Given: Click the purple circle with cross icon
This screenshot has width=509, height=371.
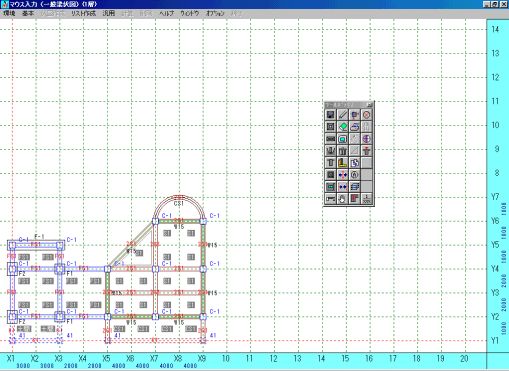Looking at the screenshot, I should pos(366,139).
